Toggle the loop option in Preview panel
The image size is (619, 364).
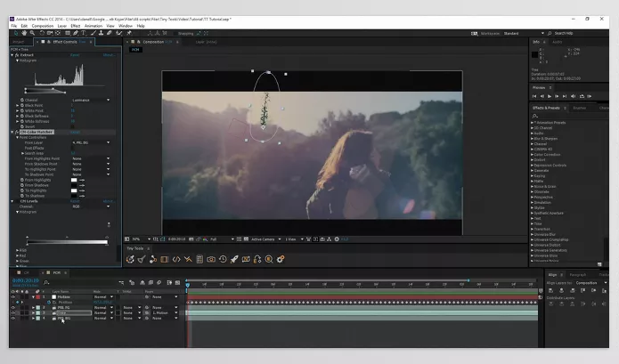click(x=582, y=96)
